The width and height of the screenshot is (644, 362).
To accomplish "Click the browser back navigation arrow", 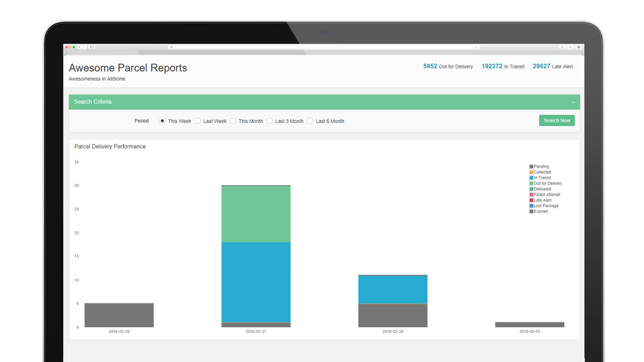I will pos(79,47).
